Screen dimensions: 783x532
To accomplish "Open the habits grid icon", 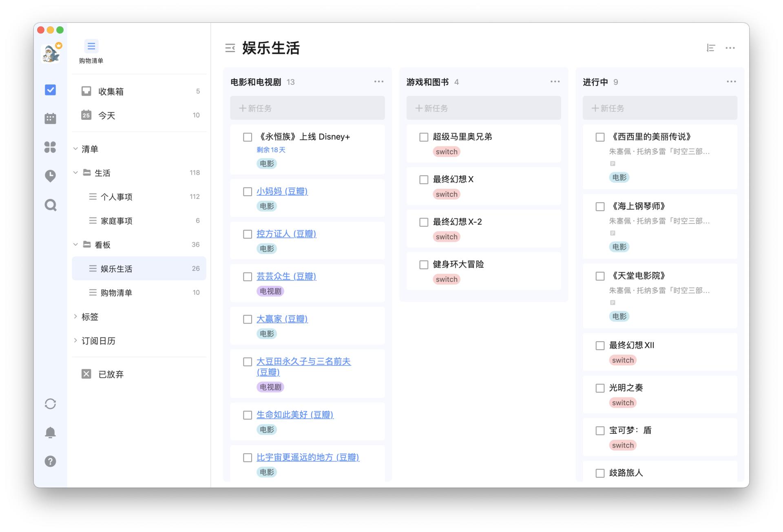I will 50,148.
